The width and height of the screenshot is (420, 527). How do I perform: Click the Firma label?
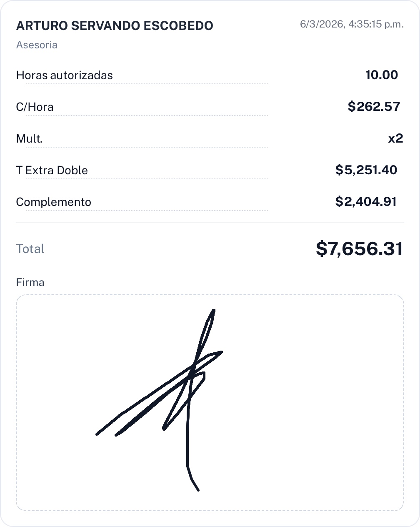(30, 282)
